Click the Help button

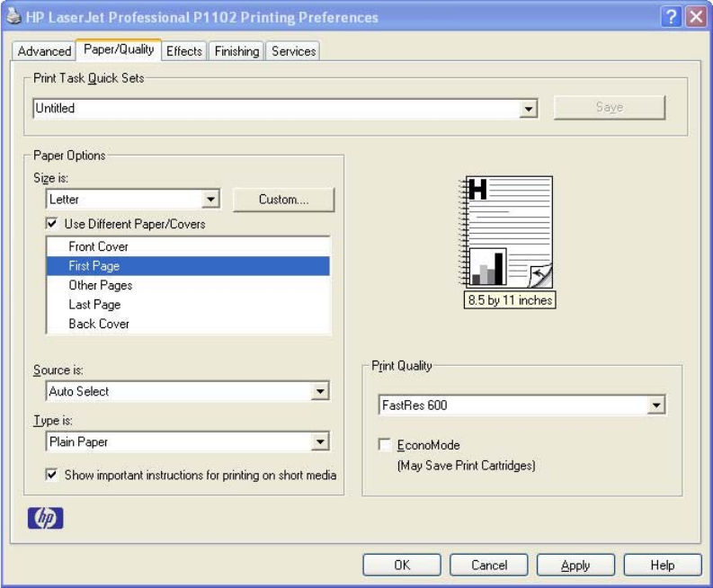(663, 565)
